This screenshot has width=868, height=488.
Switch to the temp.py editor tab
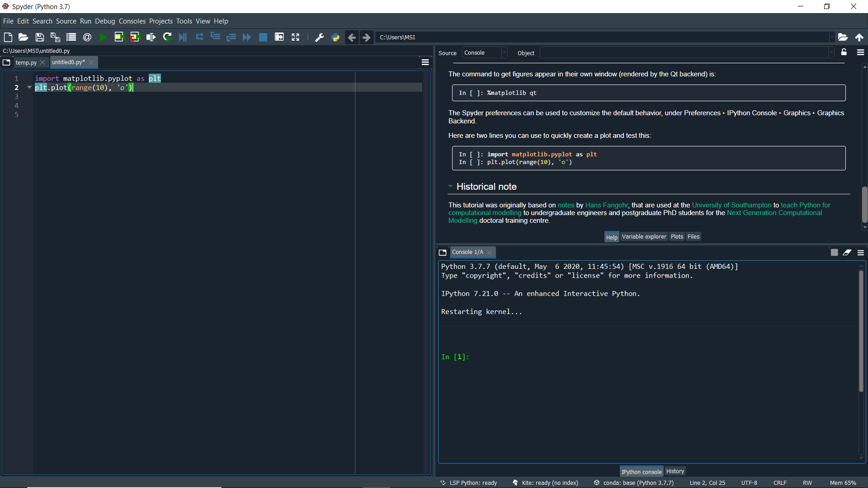(x=26, y=62)
